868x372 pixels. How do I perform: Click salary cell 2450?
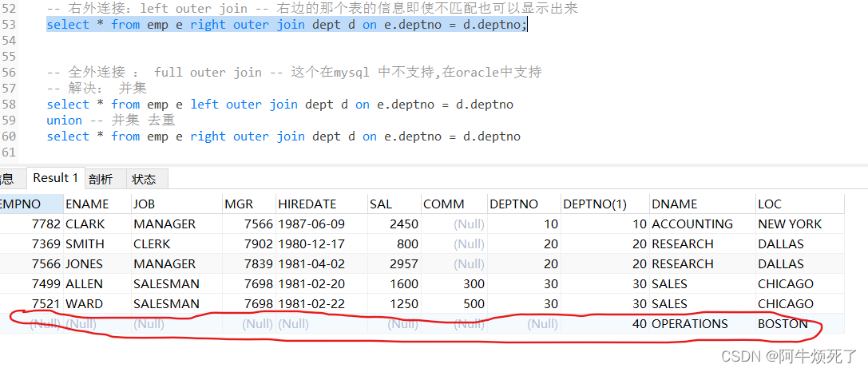(394, 224)
